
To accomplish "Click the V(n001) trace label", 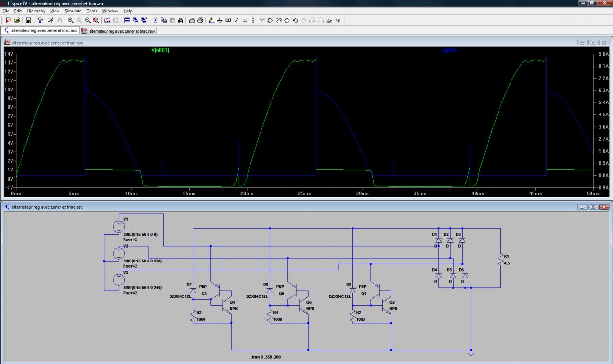I will click(160, 50).
